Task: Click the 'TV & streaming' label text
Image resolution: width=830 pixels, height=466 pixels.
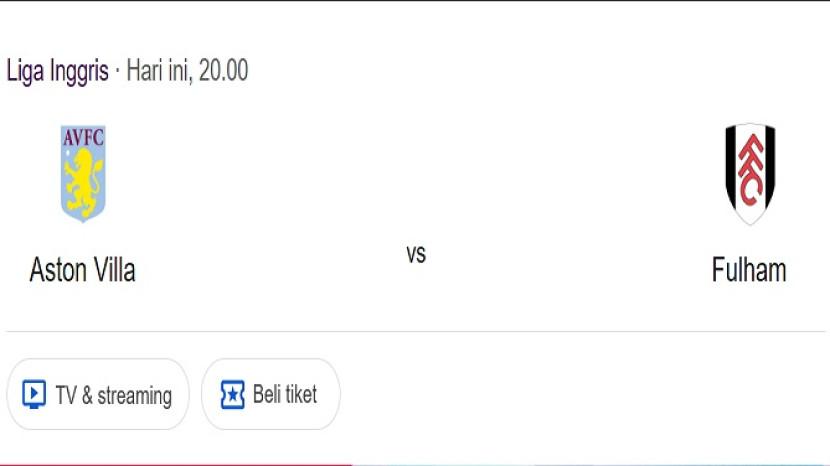Action: point(113,396)
